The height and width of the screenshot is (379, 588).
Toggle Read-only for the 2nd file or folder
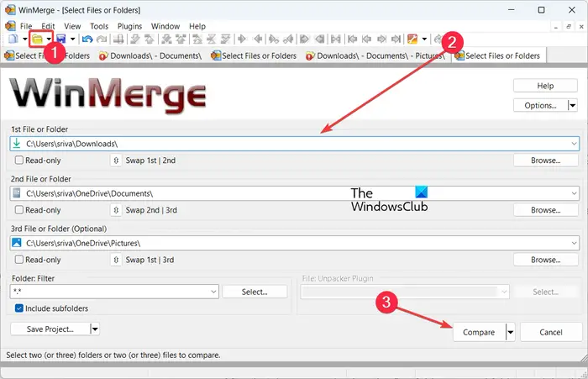(19, 210)
